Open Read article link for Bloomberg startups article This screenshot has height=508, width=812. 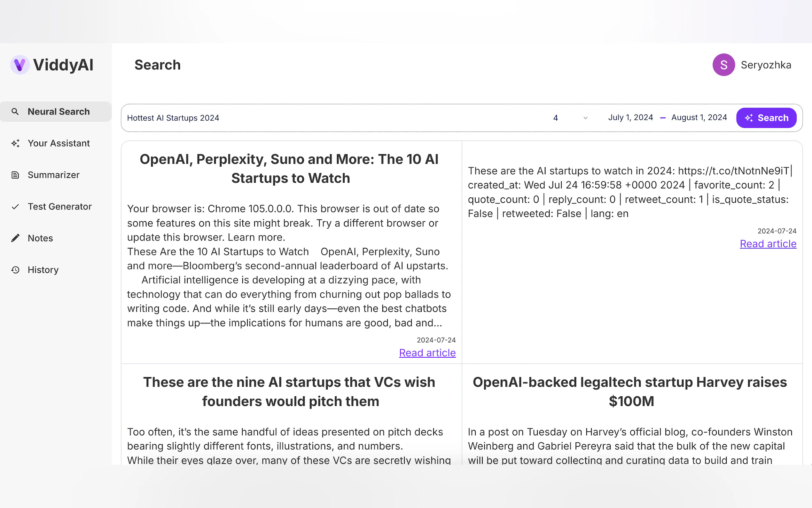pos(427,353)
